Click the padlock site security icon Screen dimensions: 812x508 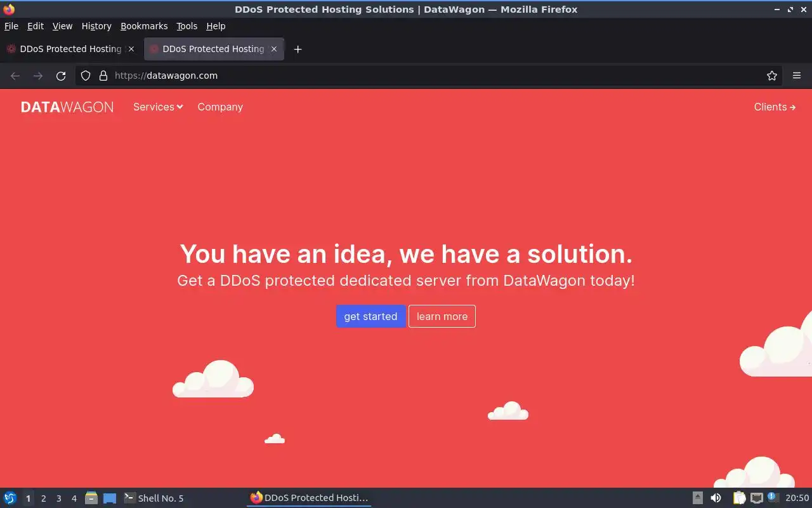coord(103,76)
